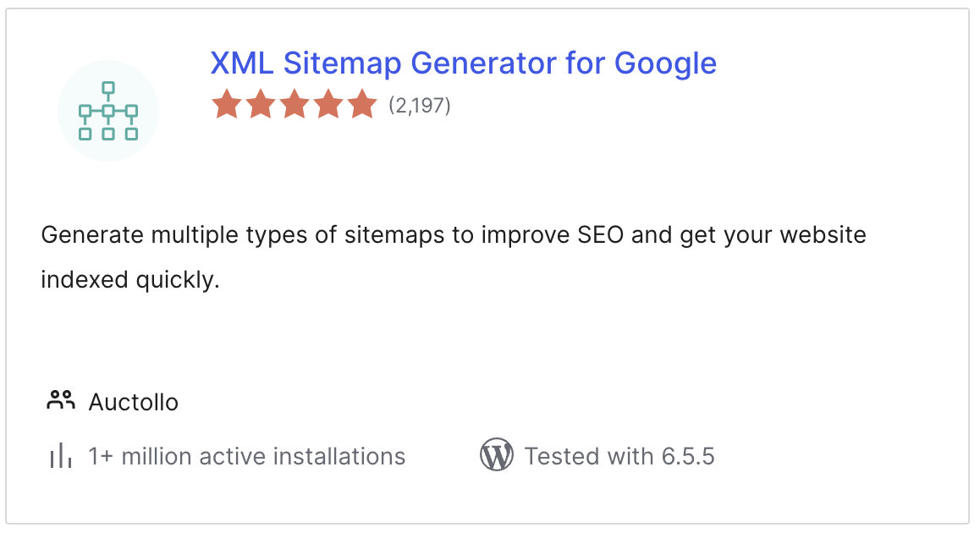980x533 pixels.
Task: Click the Auctollo author name
Action: tap(133, 401)
